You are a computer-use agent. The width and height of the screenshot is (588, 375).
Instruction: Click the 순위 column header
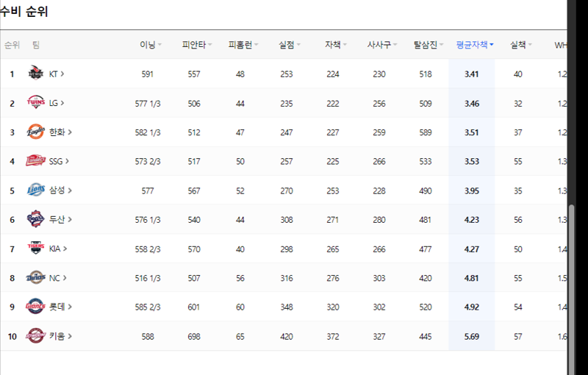(12, 45)
